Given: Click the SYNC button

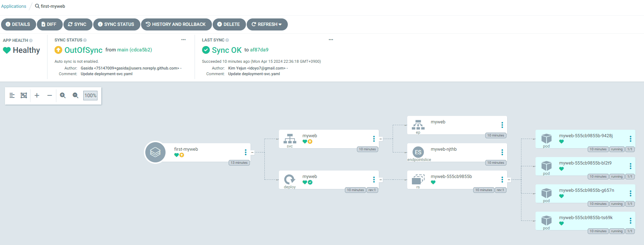Looking at the screenshot, I should coord(78,24).
